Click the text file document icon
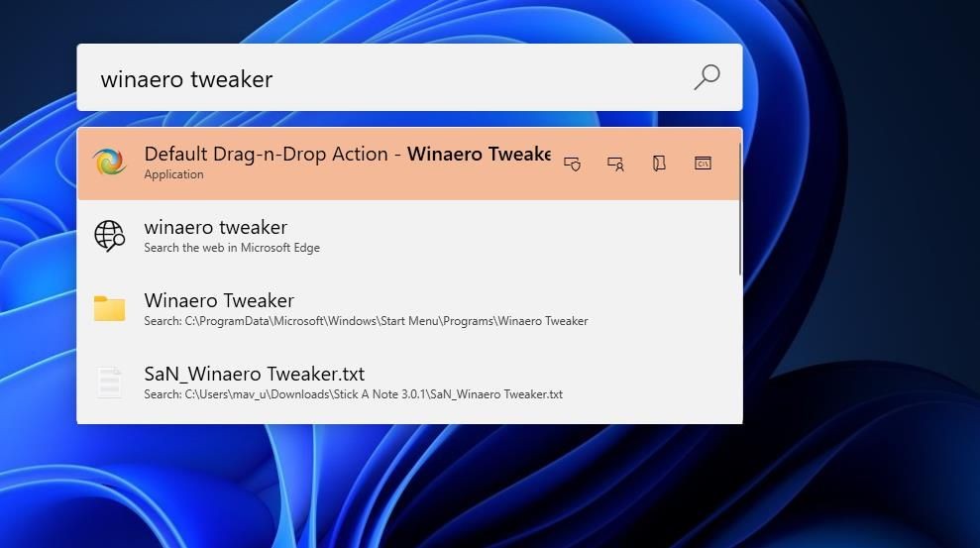This screenshot has height=548, width=980. 109,383
